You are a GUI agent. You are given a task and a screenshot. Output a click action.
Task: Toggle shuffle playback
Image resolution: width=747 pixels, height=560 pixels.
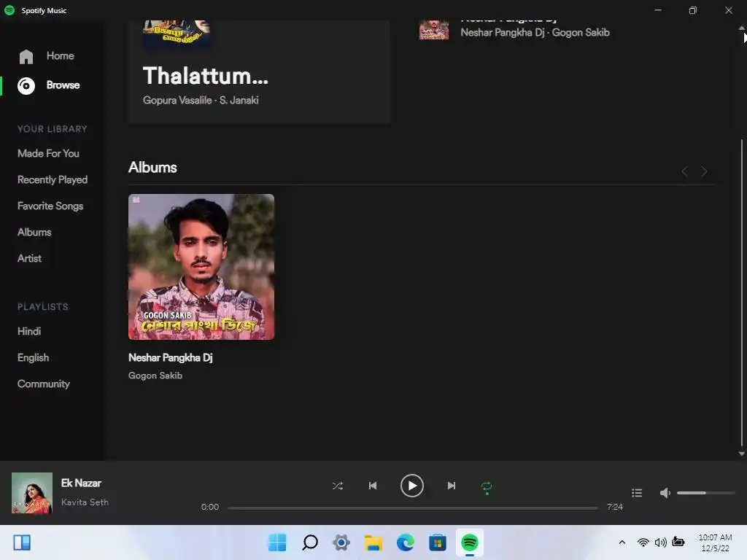pos(337,486)
